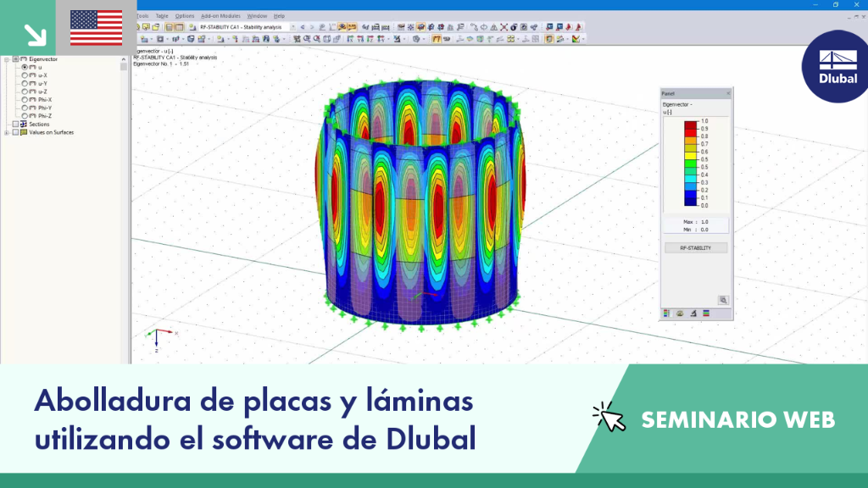Collapse the Eigenvector tree node
Viewport: 868px width, 488px height.
click(7, 59)
